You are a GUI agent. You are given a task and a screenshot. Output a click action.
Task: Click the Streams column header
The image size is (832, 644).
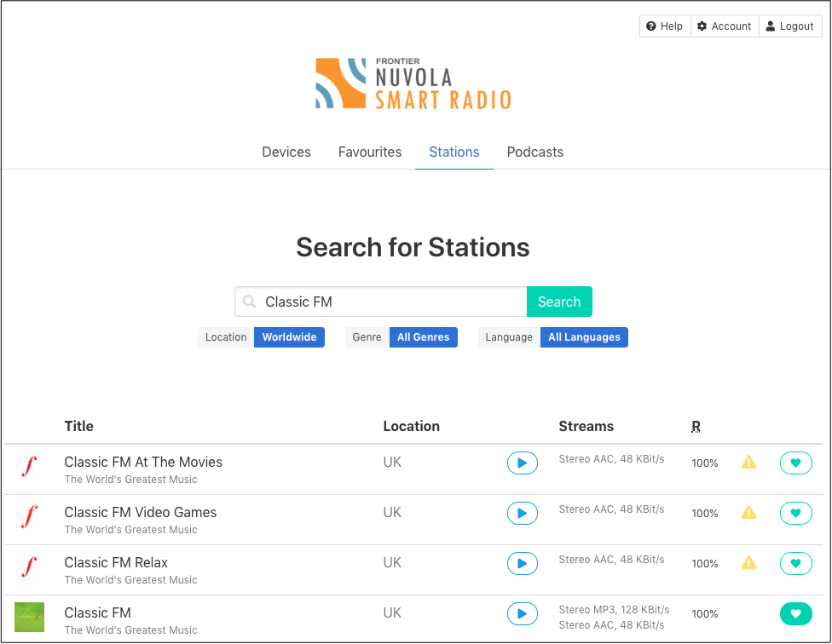tap(586, 426)
